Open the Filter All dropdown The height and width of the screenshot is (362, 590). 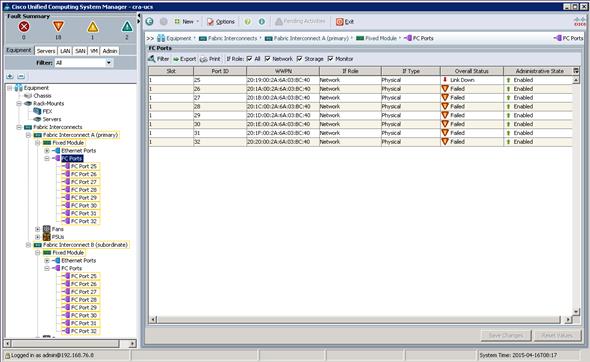click(84, 63)
